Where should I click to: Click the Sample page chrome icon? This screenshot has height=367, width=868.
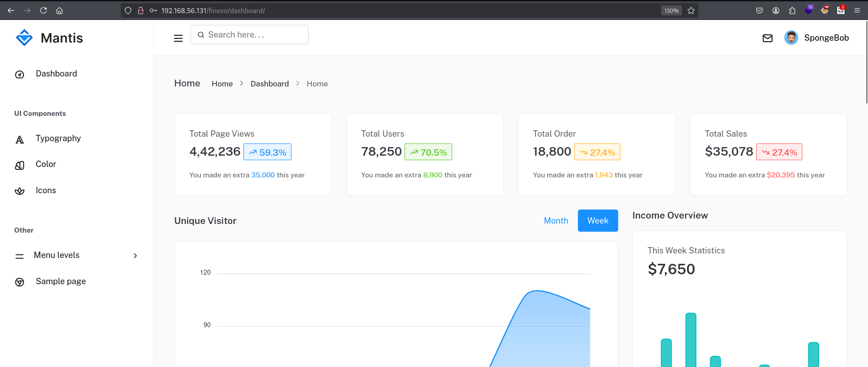(19, 282)
